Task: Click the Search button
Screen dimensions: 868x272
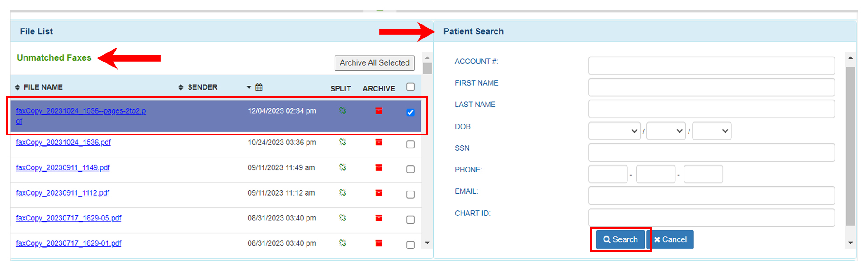Action: [620, 239]
